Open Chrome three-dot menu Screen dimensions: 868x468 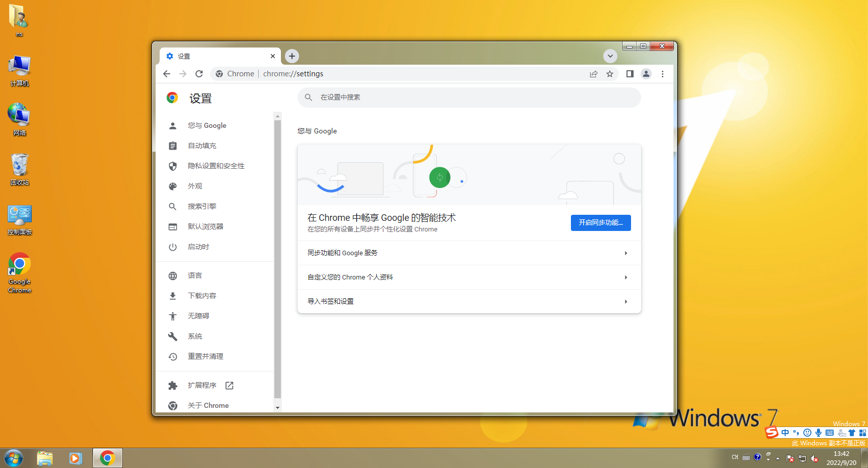coord(662,74)
